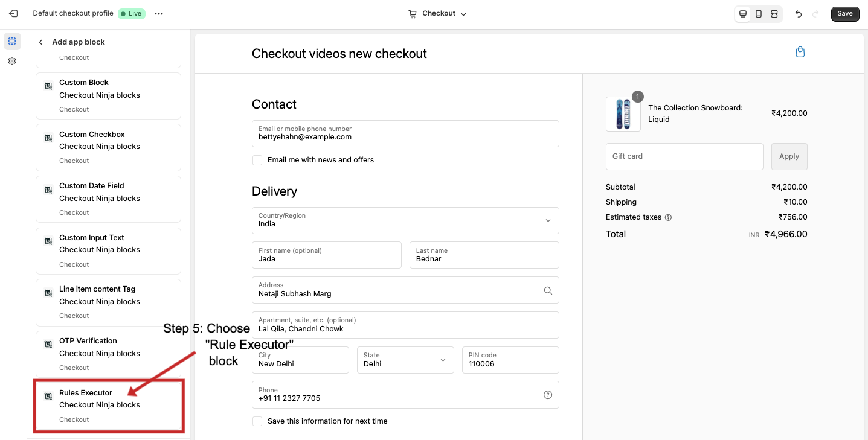Viewport: 868px width, 440px height.
Task: Click the blue bag icon beside the heading
Action: click(800, 52)
